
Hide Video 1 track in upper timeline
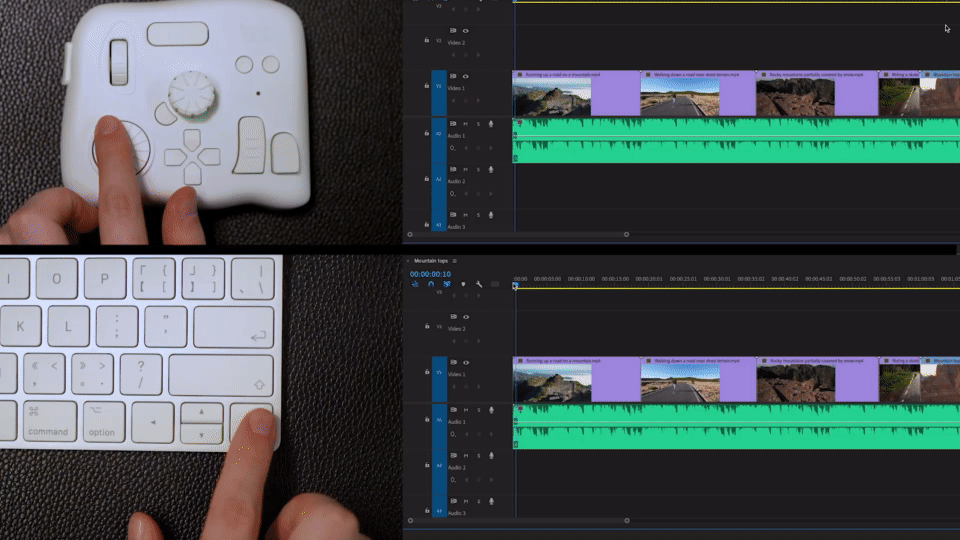click(x=465, y=77)
